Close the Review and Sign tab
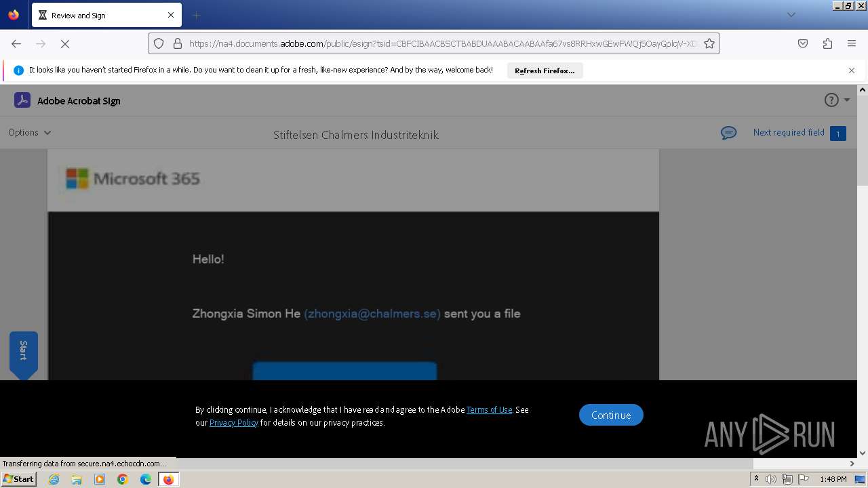Image resolution: width=868 pixels, height=488 pixels. [x=170, y=15]
